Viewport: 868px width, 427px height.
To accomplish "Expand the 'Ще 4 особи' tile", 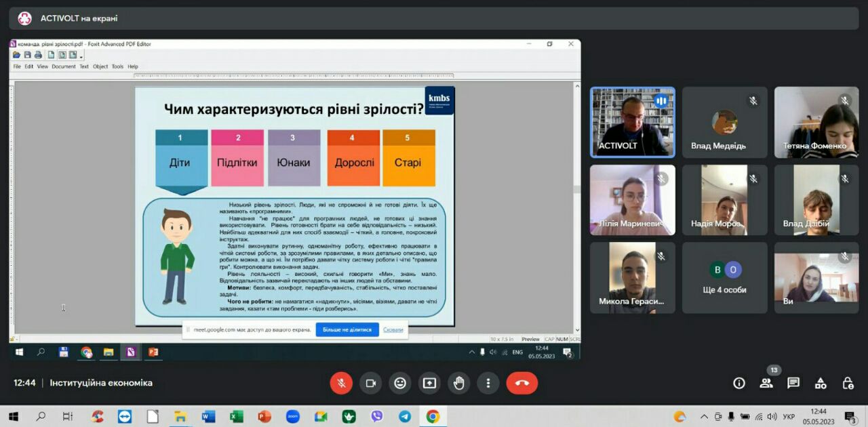I will pyautogui.click(x=724, y=278).
